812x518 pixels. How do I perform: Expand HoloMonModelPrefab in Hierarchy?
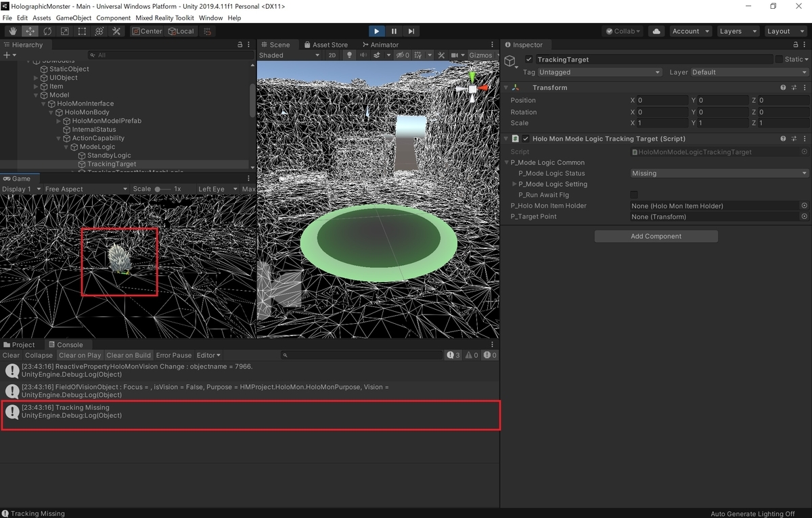coord(59,121)
